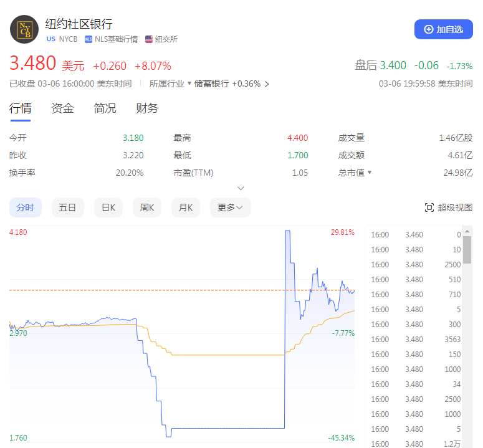
Task: Select the 日K chart view
Action: click(108, 207)
